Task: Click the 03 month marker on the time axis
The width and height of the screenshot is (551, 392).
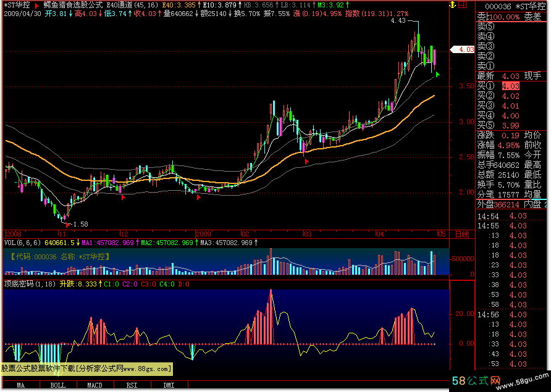Action: tap(308, 235)
